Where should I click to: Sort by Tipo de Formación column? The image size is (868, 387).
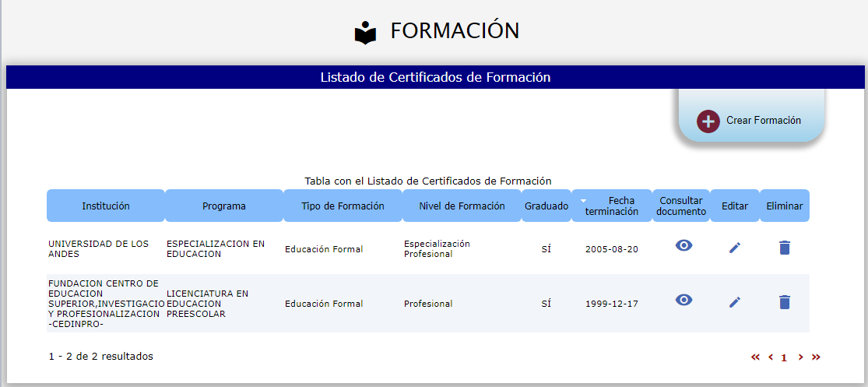[343, 206]
